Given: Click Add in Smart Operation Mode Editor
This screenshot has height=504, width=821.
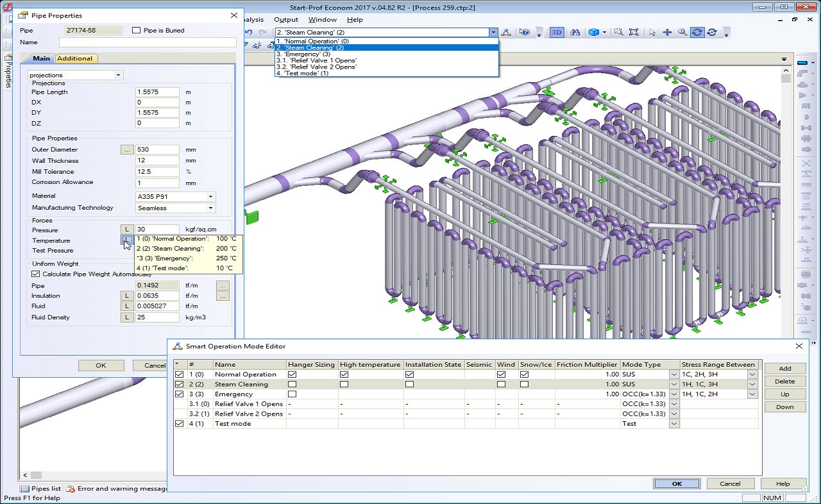Looking at the screenshot, I should coord(785,369).
